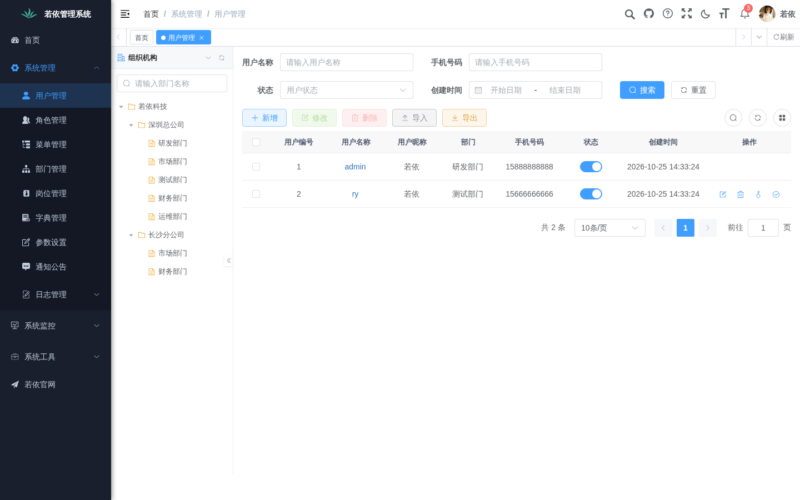Screen dimensions: 800x500
Task: Toggle status switch for user ry
Action: (x=591, y=194)
